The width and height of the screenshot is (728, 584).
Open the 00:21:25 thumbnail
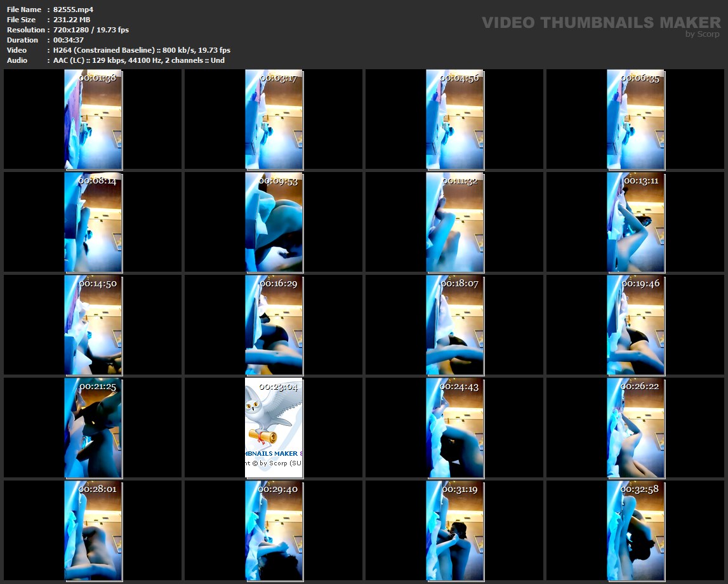pyautogui.click(x=93, y=428)
